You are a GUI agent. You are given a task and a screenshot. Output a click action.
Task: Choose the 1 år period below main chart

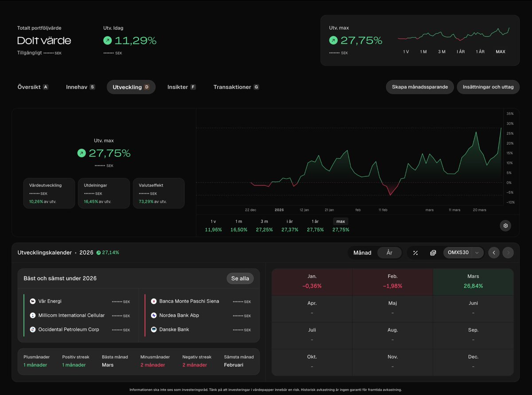[x=315, y=225]
